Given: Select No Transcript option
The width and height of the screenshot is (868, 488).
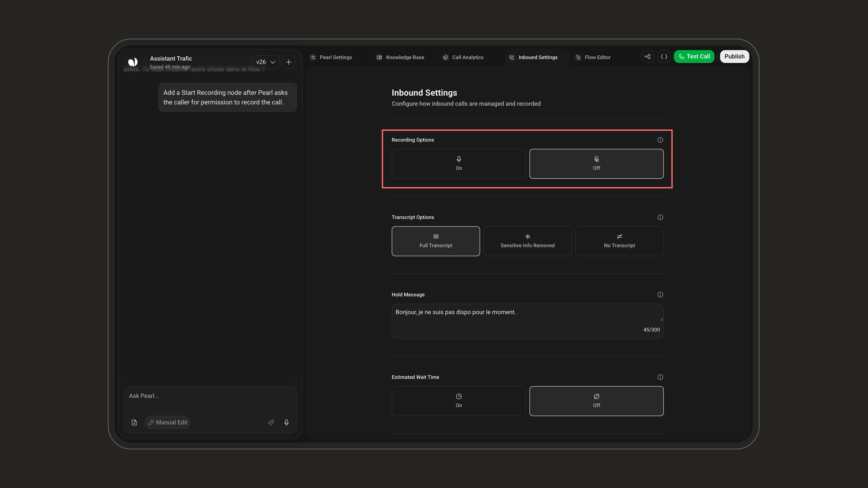Looking at the screenshot, I should [619, 241].
